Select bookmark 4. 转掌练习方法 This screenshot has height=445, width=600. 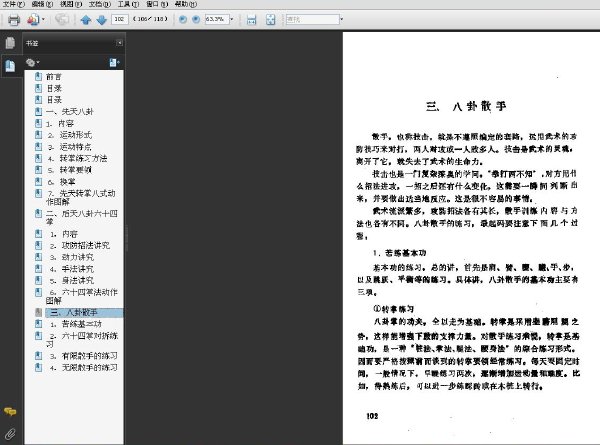point(77,158)
